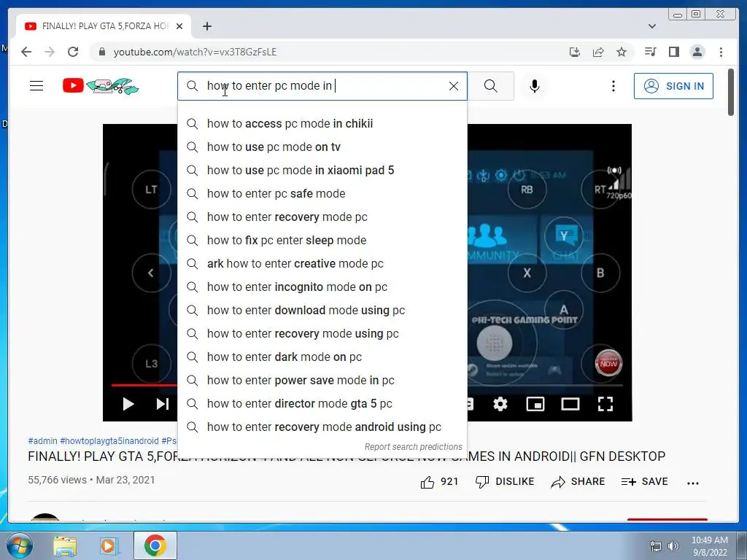Image resolution: width=747 pixels, height=560 pixels.
Task: Open YouTube settings three-dot menu
Action: (x=613, y=86)
